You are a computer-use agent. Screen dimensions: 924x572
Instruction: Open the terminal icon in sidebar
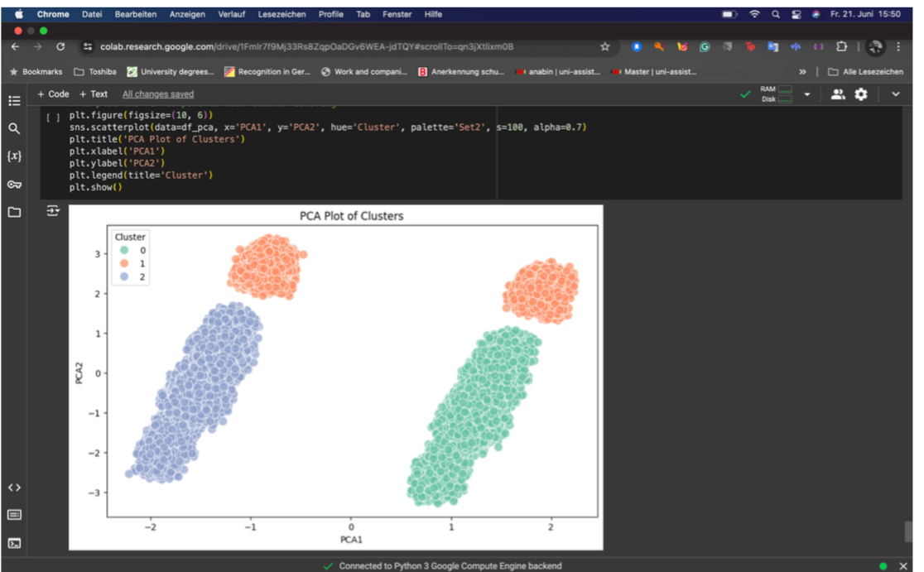(x=14, y=542)
